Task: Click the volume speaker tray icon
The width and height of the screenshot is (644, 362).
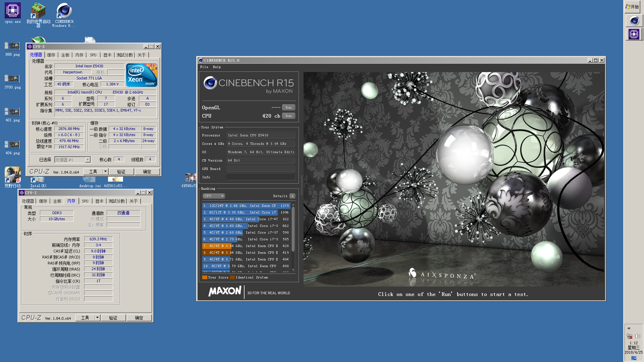Action: tap(638, 336)
